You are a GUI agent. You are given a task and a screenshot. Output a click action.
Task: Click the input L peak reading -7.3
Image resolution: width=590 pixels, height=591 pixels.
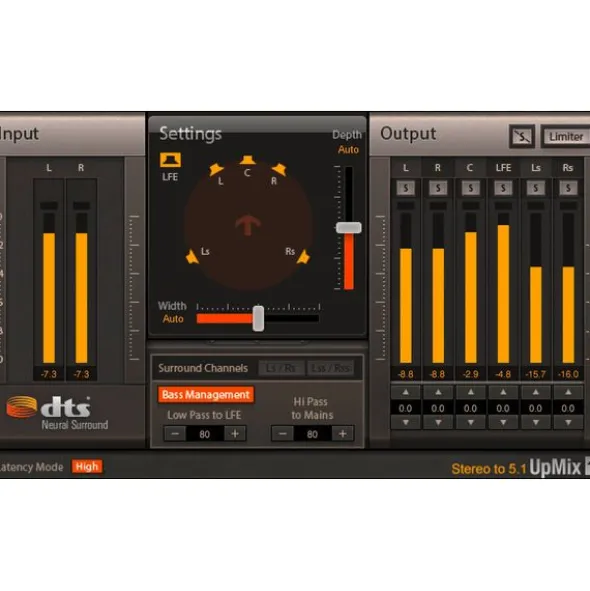tap(49, 374)
